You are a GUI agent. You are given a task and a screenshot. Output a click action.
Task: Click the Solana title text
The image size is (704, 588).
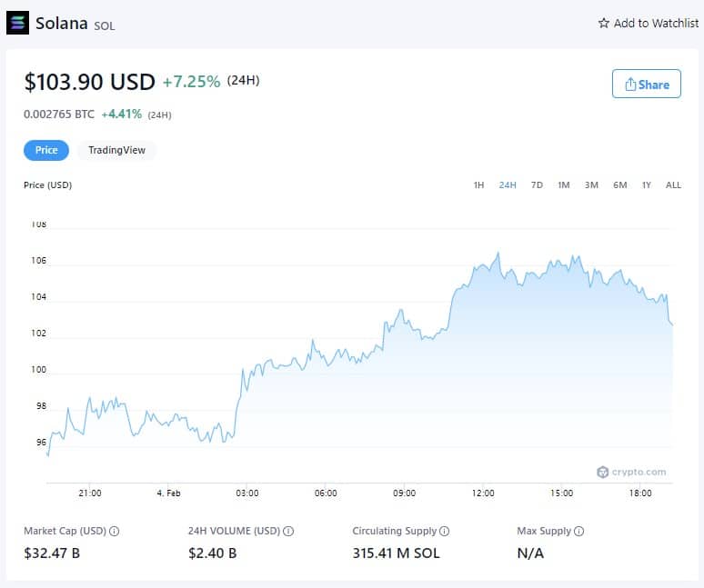tap(62, 24)
